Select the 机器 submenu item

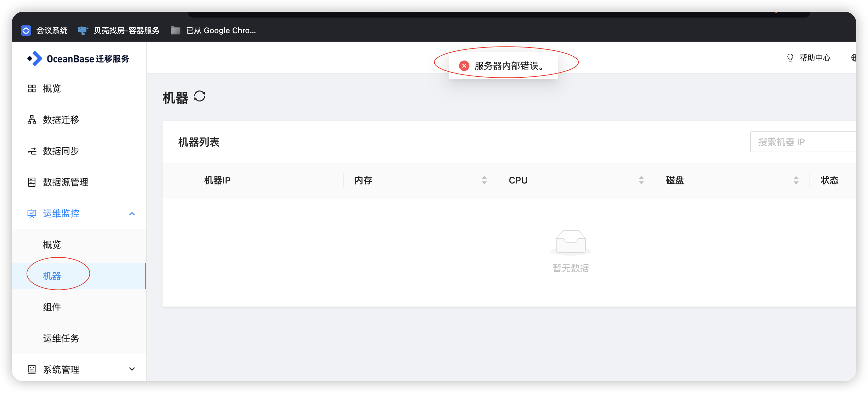pos(79,276)
